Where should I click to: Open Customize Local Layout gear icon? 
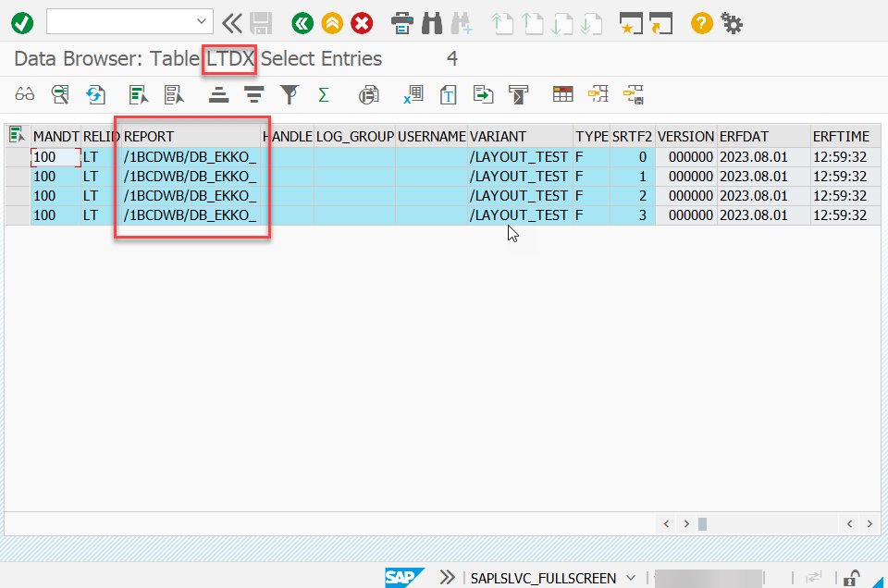click(731, 23)
